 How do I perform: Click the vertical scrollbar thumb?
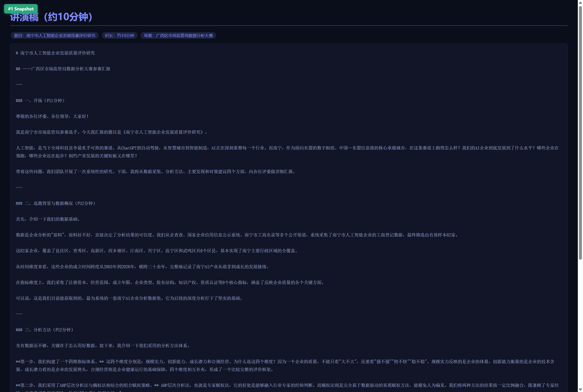pos(580,133)
